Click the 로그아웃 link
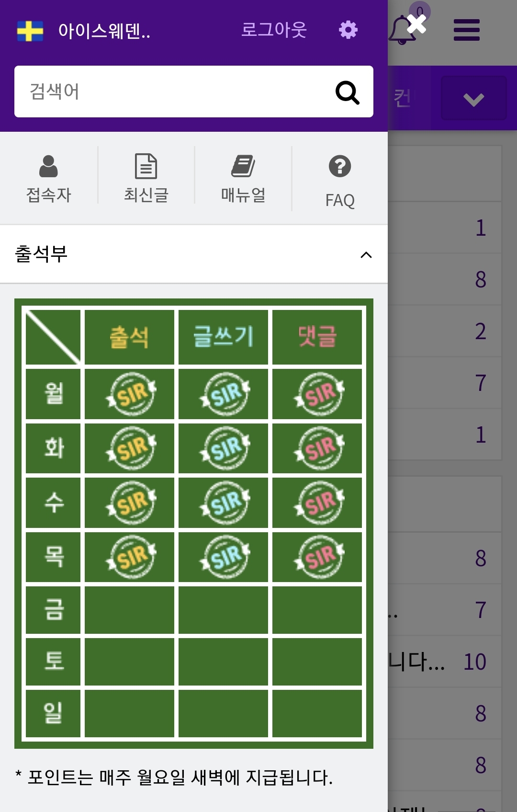This screenshot has height=812, width=517. pyautogui.click(x=274, y=30)
